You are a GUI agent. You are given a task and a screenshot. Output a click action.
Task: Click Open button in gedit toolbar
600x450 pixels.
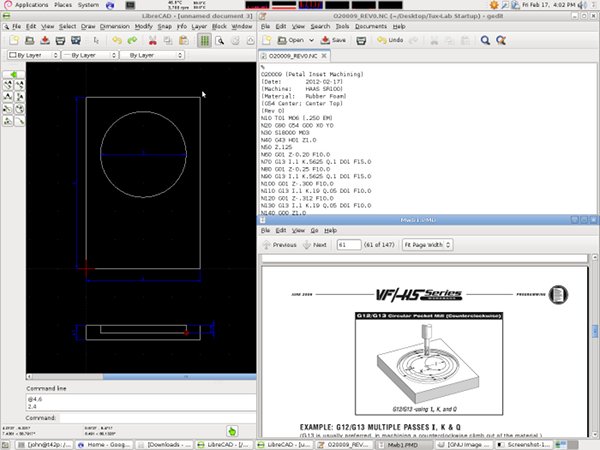pos(290,40)
